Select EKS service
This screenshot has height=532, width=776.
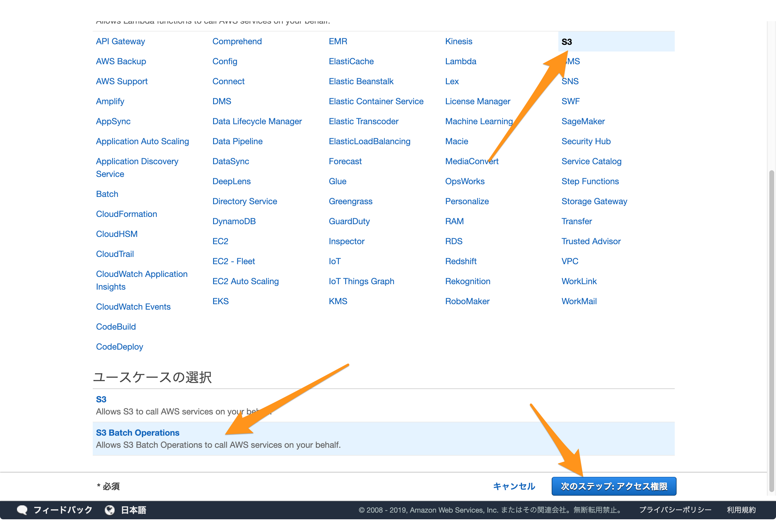click(220, 301)
